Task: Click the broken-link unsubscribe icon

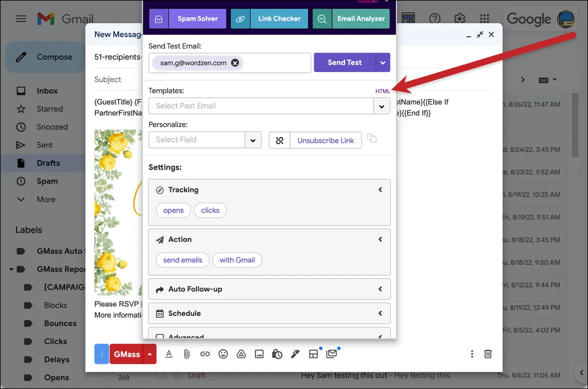Action: (280, 140)
